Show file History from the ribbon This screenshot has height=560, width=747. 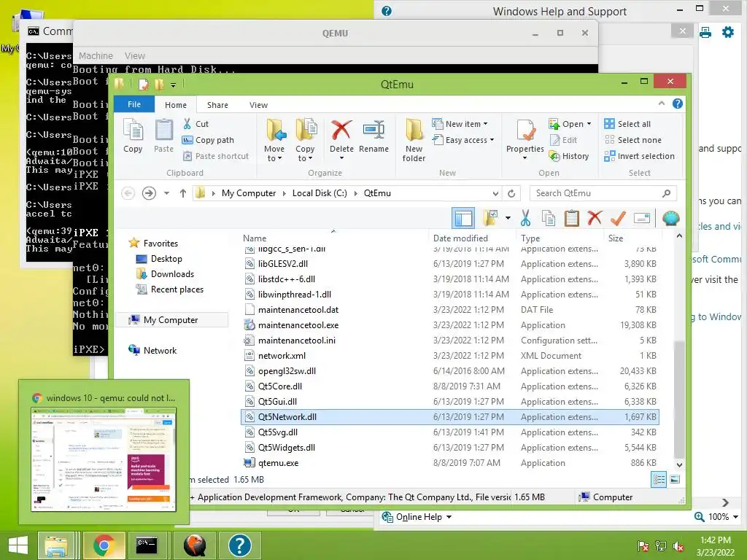point(569,156)
